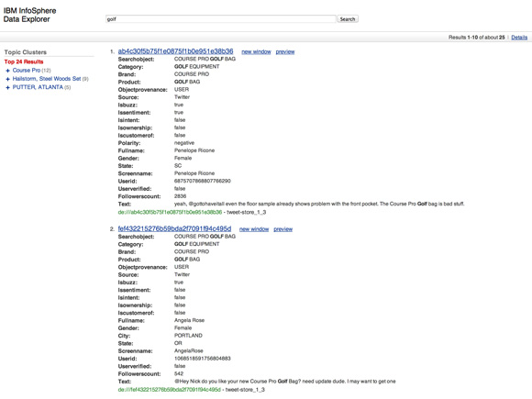
Task: Click the Followerscount value 2836
Action: click(x=180, y=196)
